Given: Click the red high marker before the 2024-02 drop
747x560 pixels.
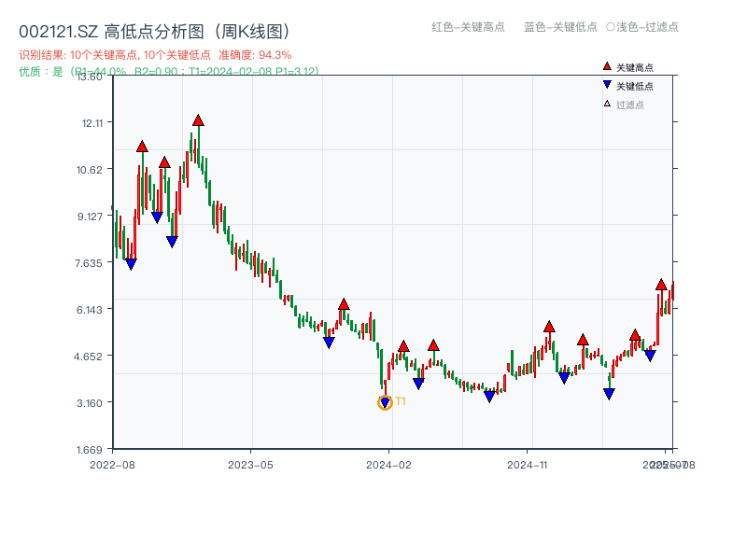Looking at the screenshot, I should coord(345,305).
